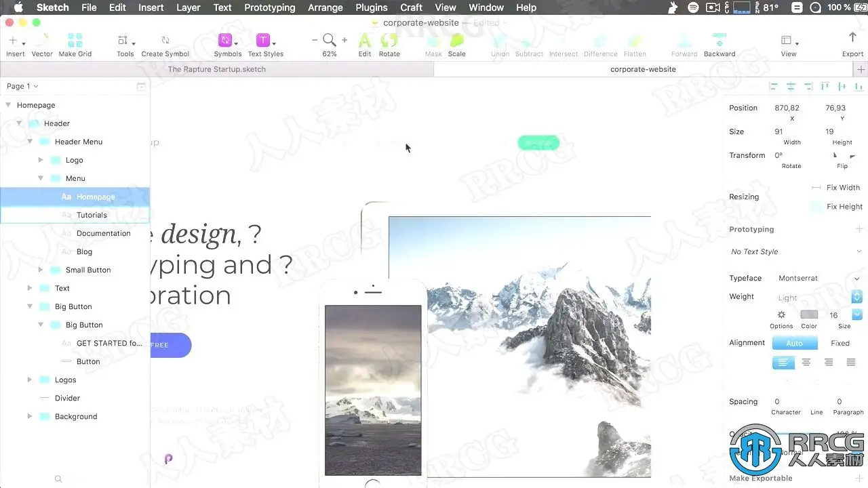868x488 pixels.
Task: Expand the Logos layer group
Action: point(30,380)
